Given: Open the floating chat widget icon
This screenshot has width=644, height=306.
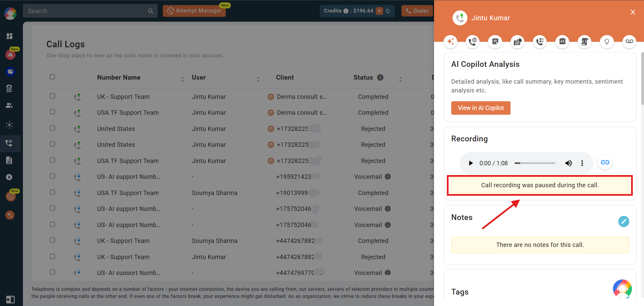Looking at the screenshot, I should tap(622, 289).
